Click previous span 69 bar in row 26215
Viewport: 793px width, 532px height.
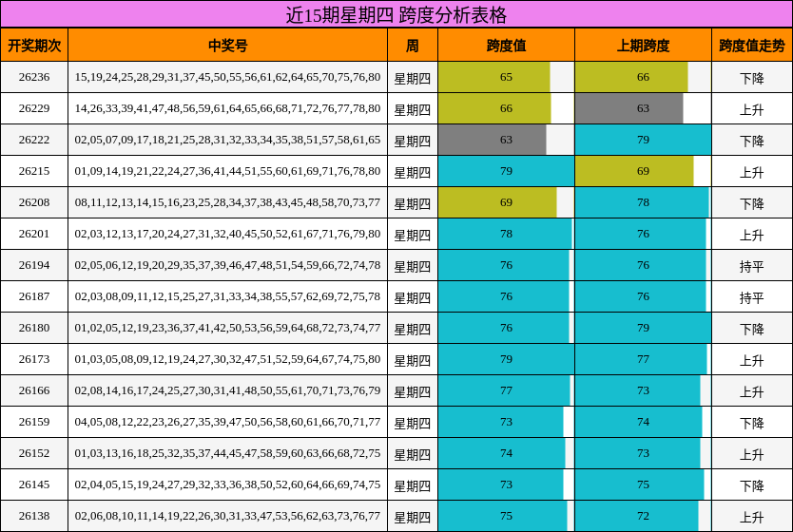(635, 171)
